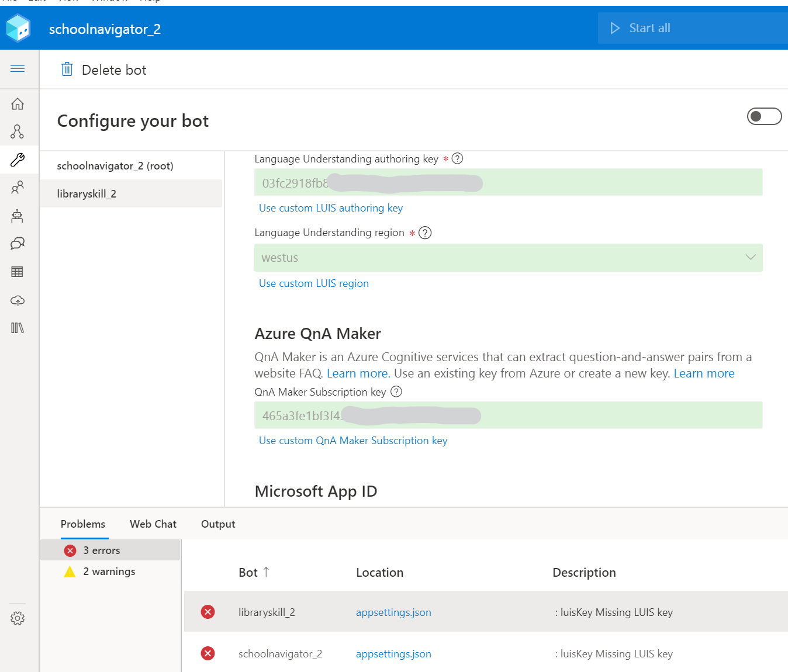Screen dimensions: 788x672
Task: Click the Start all button
Action: tap(693, 28)
